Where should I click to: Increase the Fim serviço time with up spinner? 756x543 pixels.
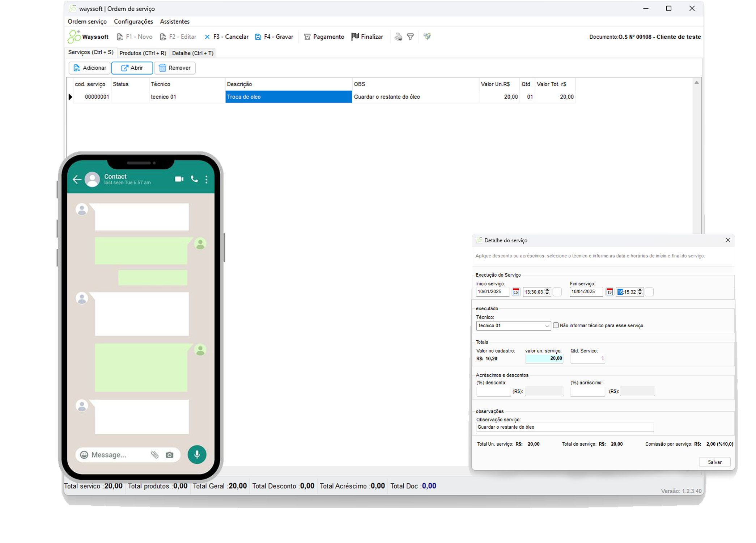(640, 290)
